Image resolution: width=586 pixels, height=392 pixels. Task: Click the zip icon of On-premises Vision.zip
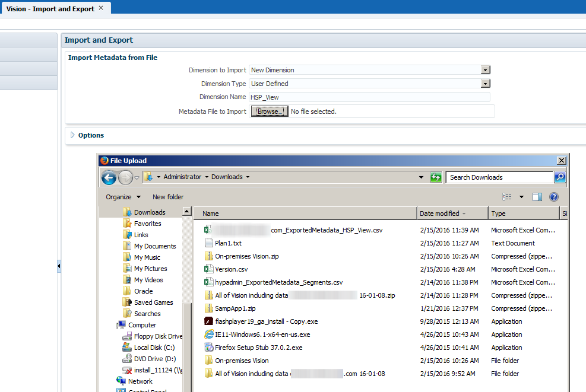point(208,256)
